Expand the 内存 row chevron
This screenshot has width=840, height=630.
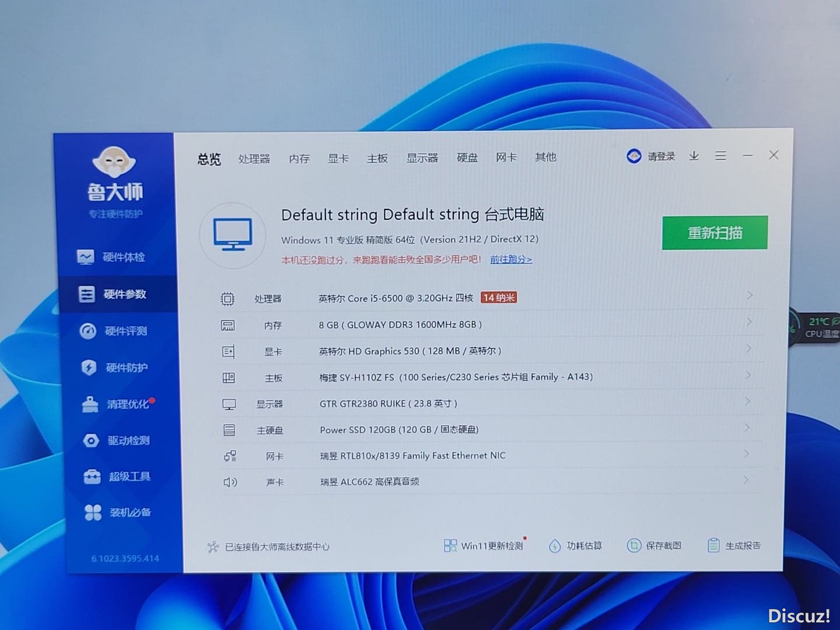tap(749, 322)
